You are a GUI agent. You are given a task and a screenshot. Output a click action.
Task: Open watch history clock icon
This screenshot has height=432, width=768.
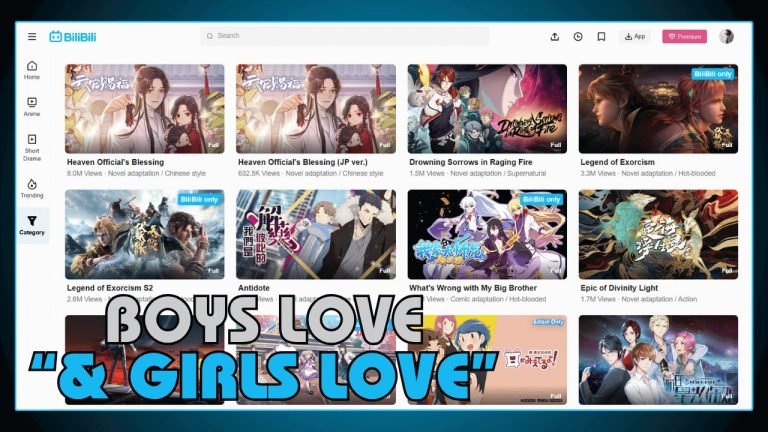coord(578,37)
